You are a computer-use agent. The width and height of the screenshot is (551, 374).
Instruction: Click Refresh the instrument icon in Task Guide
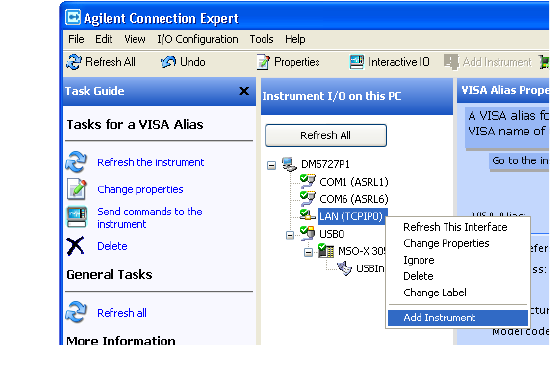76,162
